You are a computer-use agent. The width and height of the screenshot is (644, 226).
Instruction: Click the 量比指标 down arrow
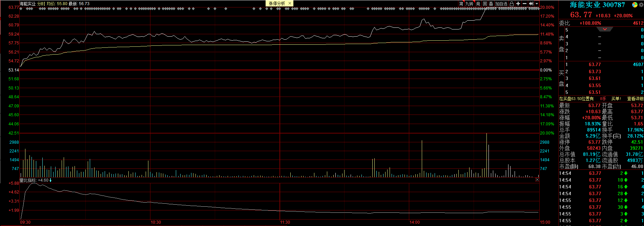(50, 180)
